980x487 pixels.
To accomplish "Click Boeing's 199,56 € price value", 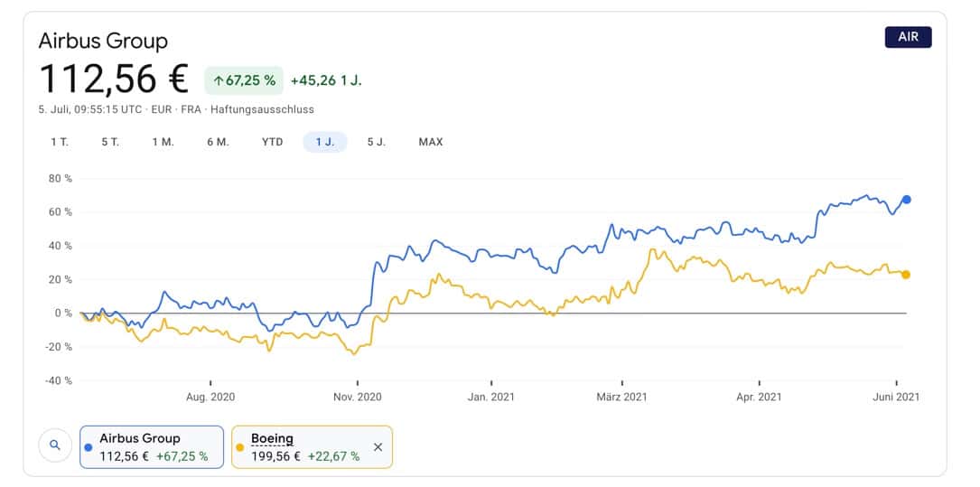I will (275, 456).
